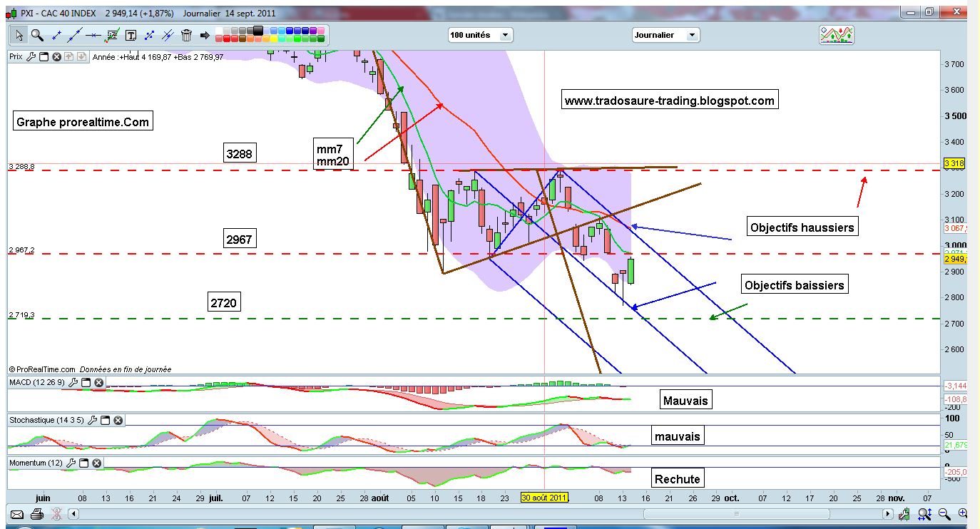
Task: Maximize the Prix panel
Action: [44, 56]
